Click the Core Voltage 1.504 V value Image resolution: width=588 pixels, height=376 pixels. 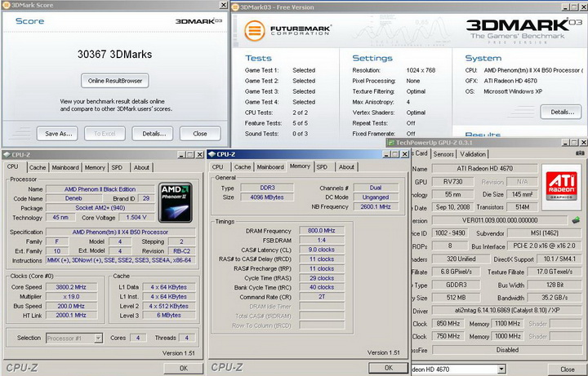(136, 218)
